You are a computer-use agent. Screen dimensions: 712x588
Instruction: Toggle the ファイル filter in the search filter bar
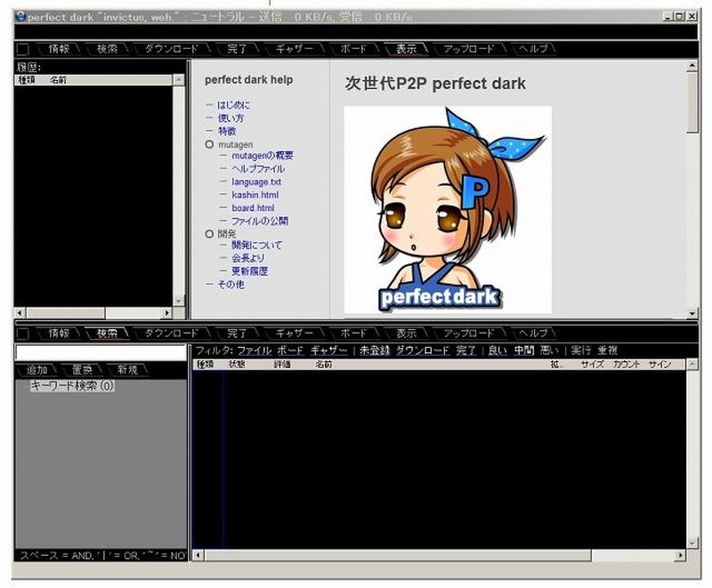(x=255, y=350)
